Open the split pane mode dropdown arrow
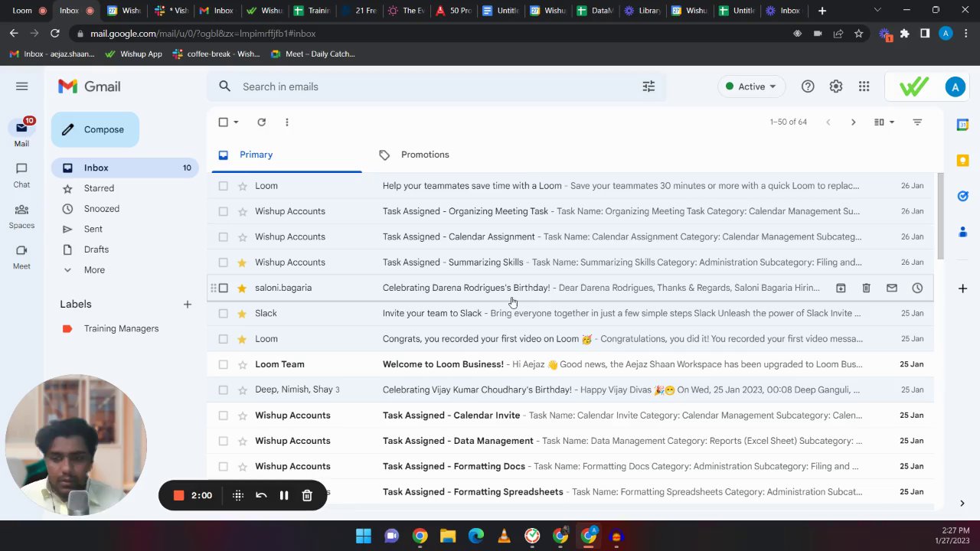 coord(892,122)
